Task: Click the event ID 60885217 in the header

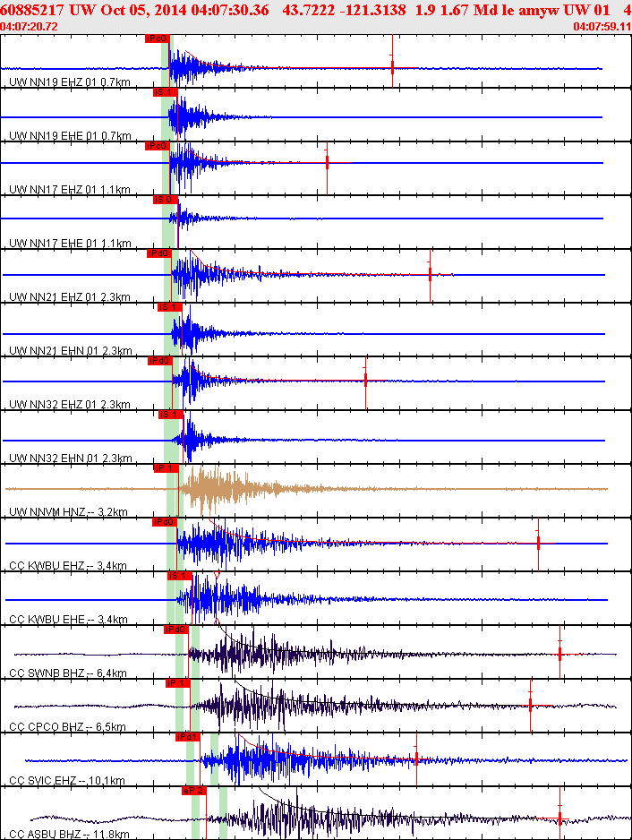Action: click(32, 10)
